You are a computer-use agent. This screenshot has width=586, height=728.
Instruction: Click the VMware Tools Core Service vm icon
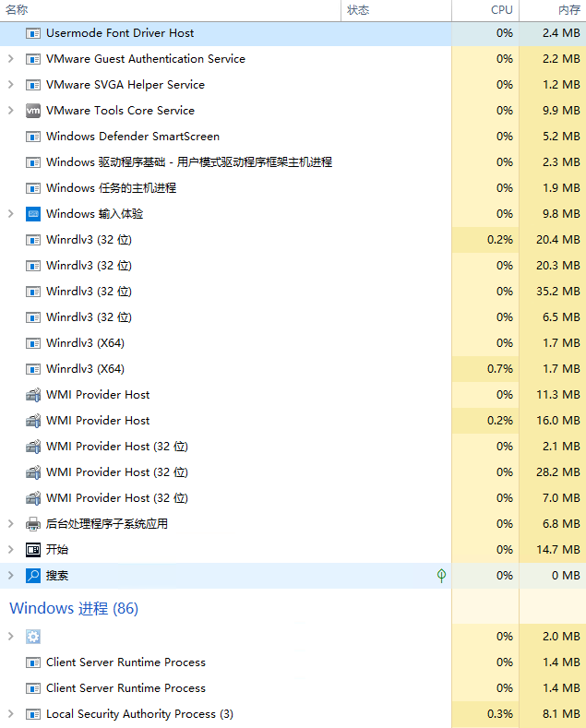pos(33,111)
